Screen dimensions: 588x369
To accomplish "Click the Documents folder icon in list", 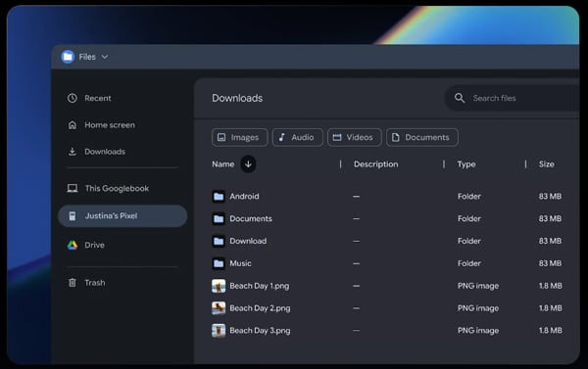I will (219, 219).
